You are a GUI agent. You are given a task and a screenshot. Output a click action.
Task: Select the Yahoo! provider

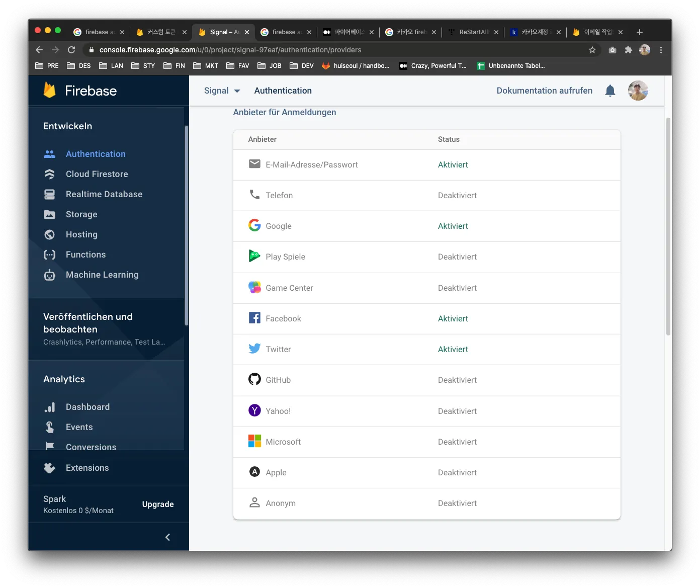[426, 411]
